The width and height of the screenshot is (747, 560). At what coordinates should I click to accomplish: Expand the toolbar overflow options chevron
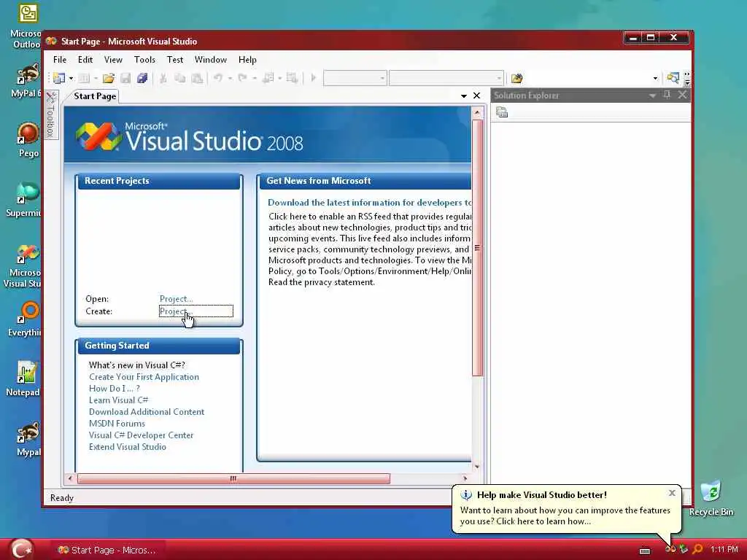(x=687, y=79)
